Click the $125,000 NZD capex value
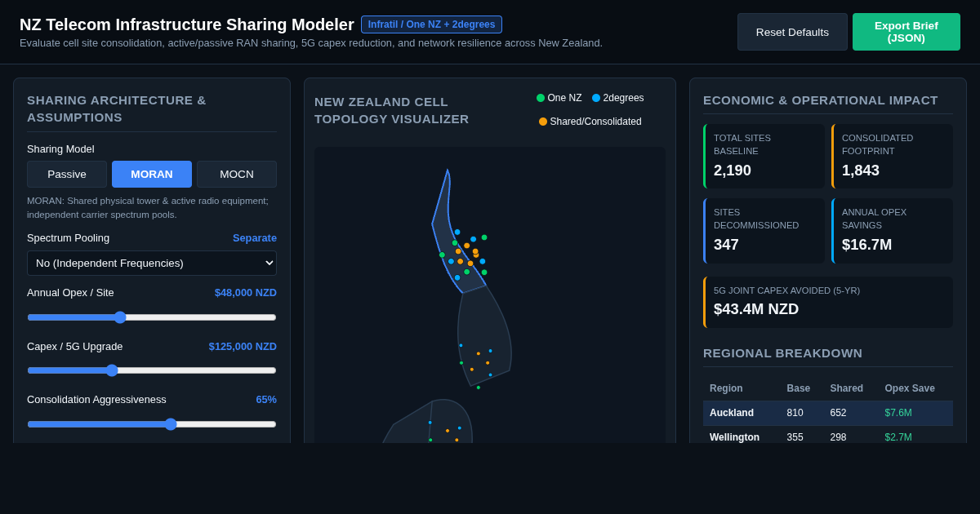Image resolution: width=980 pixels, height=514 pixels. (243, 346)
